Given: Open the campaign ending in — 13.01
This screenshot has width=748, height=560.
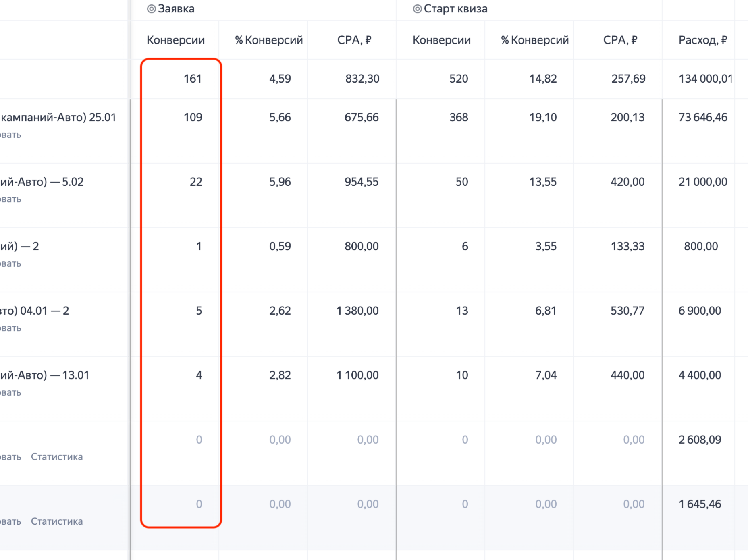Looking at the screenshot, I should coord(44,375).
